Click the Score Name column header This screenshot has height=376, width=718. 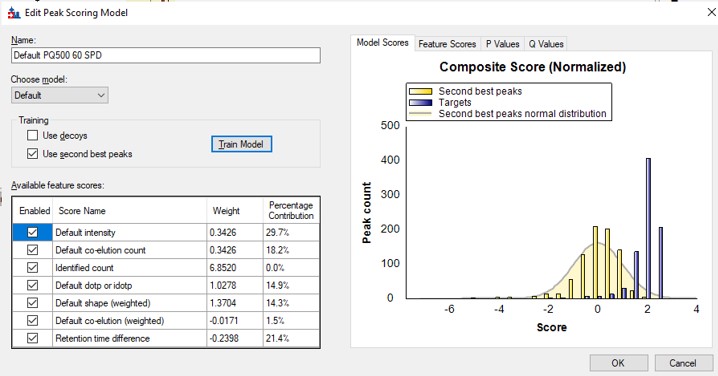click(x=130, y=211)
